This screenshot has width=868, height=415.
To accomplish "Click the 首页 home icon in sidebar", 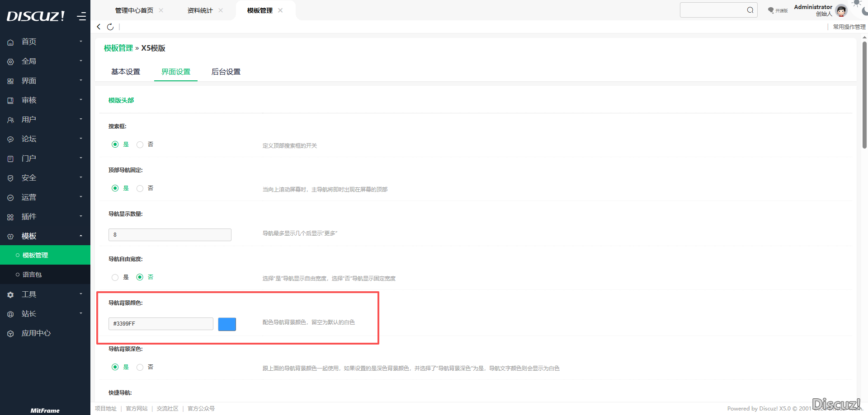I will (x=10, y=42).
